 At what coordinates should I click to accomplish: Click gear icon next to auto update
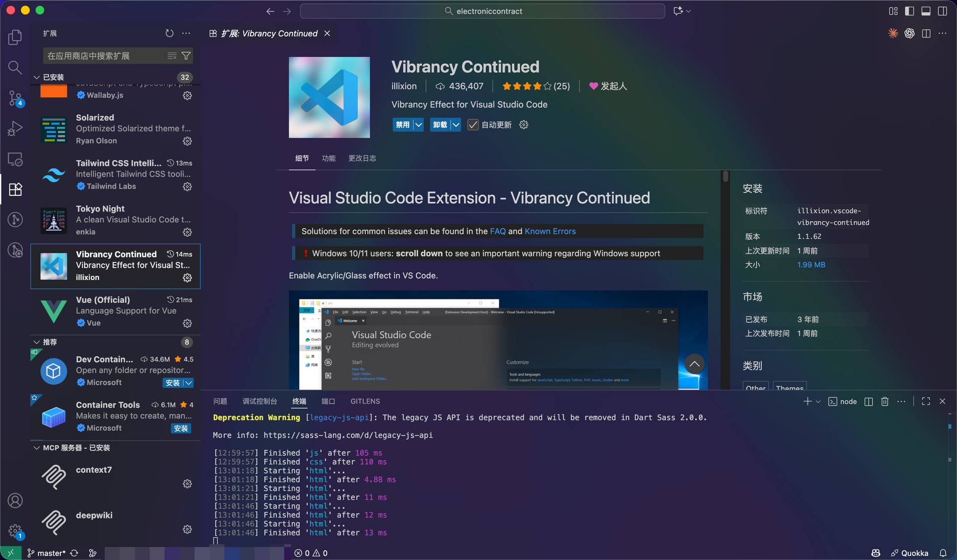[523, 125]
